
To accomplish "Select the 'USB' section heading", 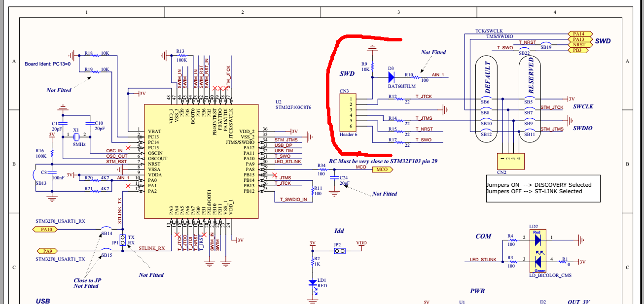I will 43,301.
